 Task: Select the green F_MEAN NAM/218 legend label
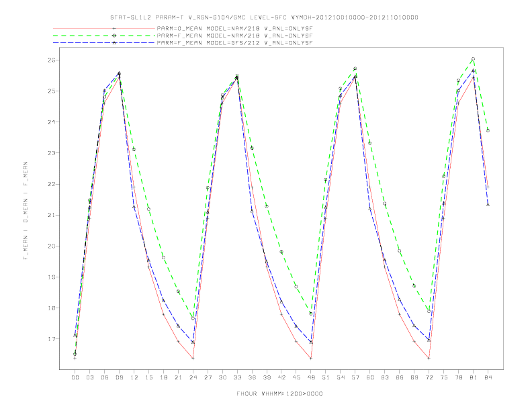(x=234, y=36)
